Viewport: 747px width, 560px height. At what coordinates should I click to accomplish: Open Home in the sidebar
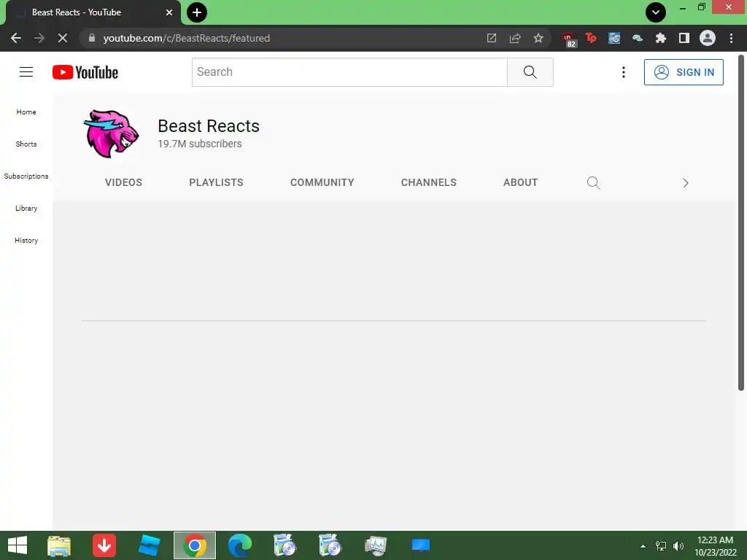click(x=26, y=112)
